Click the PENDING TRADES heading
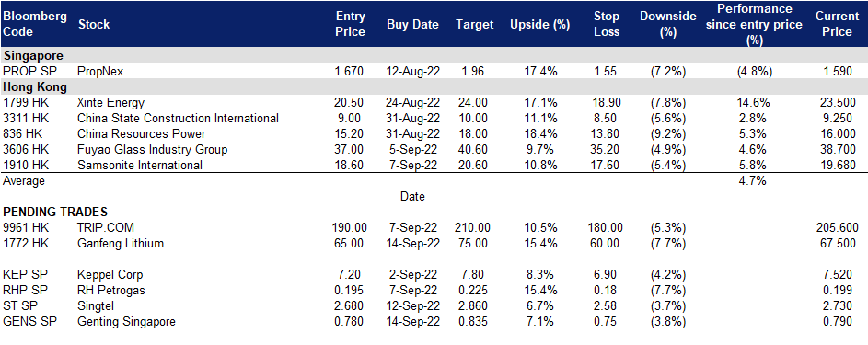 (55, 212)
